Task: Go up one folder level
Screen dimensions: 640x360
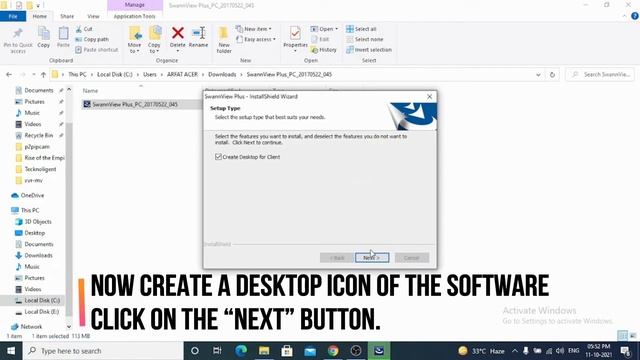Action: 43,75
